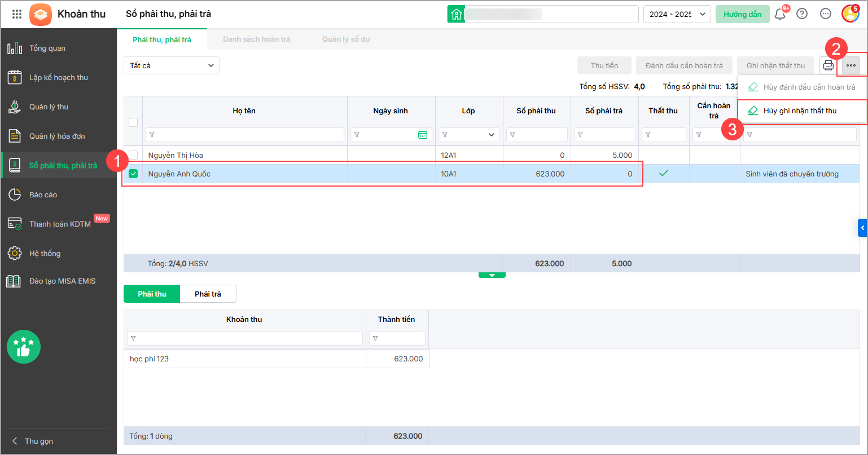Viewport: 868px width, 455px height.
Task: Click the Số phải thu column header
Action: coord(536,111)
